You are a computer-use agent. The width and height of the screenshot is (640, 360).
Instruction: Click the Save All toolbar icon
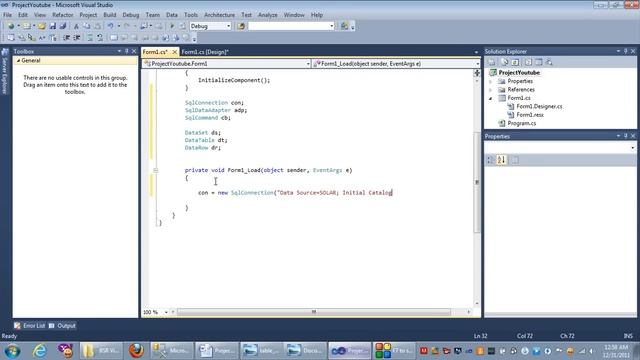(x=62, y=26)
